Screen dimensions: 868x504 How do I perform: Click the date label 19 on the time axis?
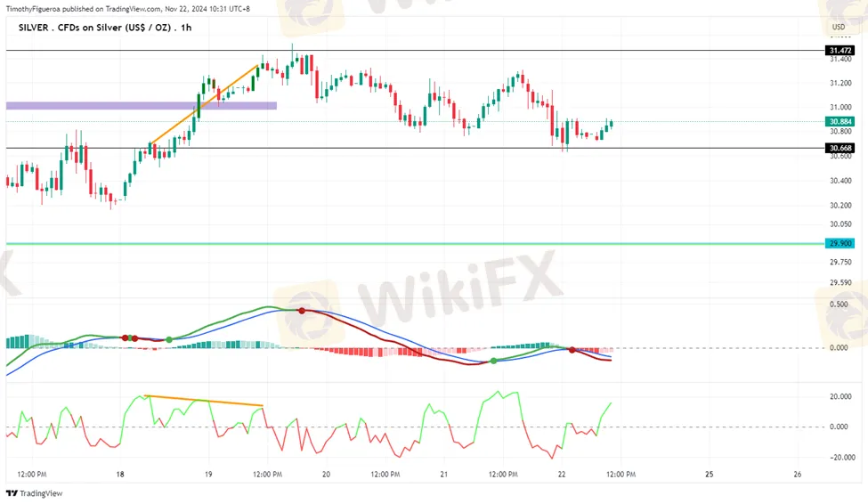pyautogui.click(x=208, y=475)
